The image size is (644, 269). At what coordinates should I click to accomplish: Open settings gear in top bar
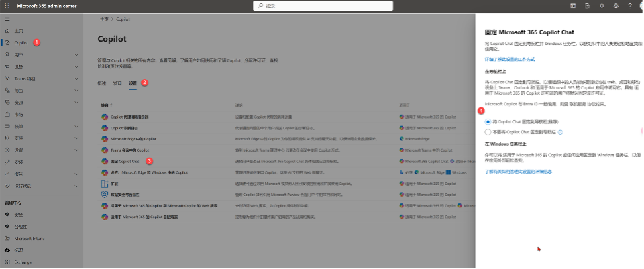[x=616, y=6]
